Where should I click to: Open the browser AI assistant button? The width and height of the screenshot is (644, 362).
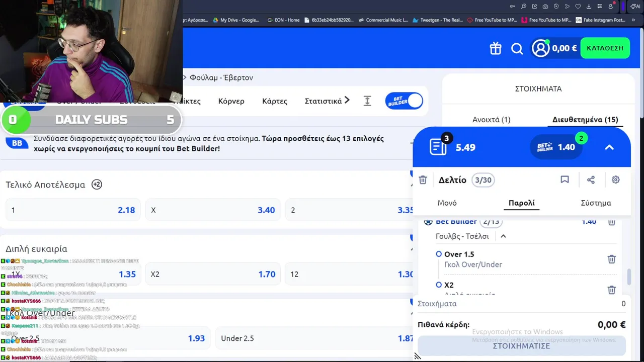635,7
